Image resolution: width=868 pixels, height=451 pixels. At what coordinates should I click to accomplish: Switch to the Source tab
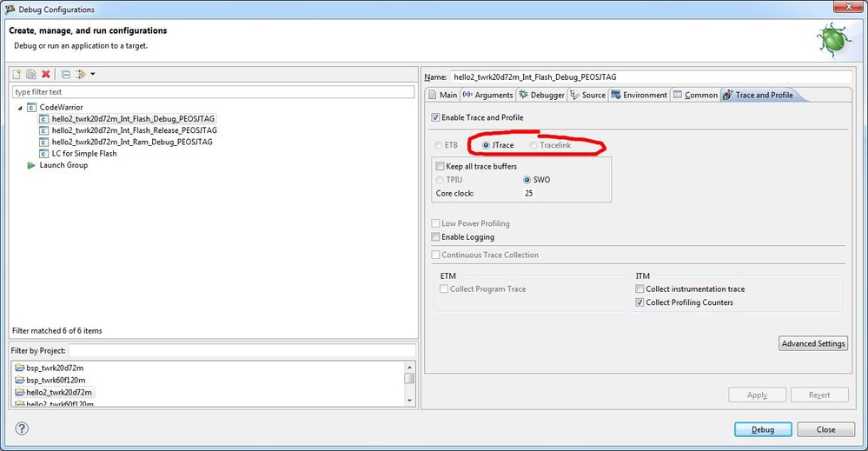click(588, 96)
